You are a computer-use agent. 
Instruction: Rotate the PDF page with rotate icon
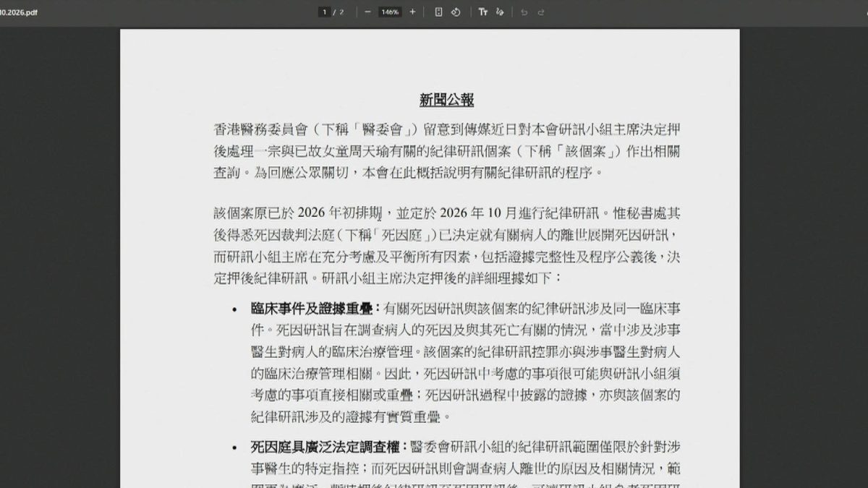click(456, 12)
